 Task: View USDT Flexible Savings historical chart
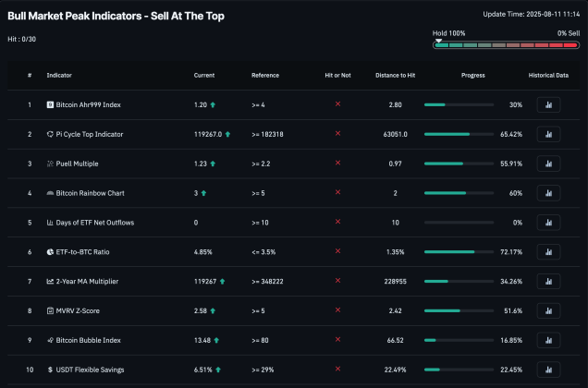(x=548, y=370)
